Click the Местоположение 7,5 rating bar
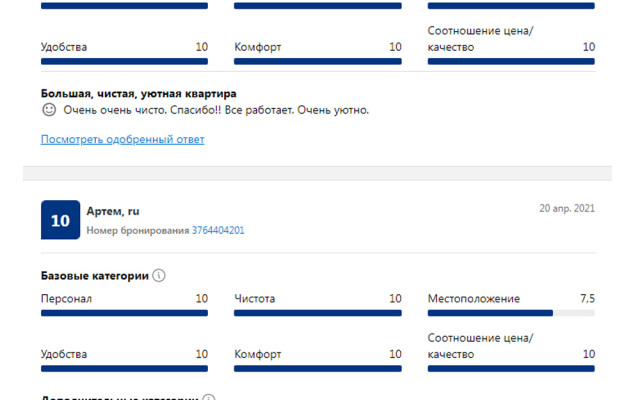The image size is (640, 400). [x=511, y=313]
